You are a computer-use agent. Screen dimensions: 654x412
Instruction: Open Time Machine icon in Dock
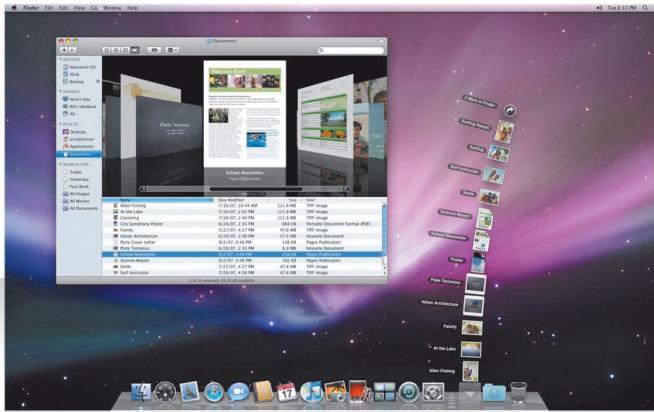(409, 392)
